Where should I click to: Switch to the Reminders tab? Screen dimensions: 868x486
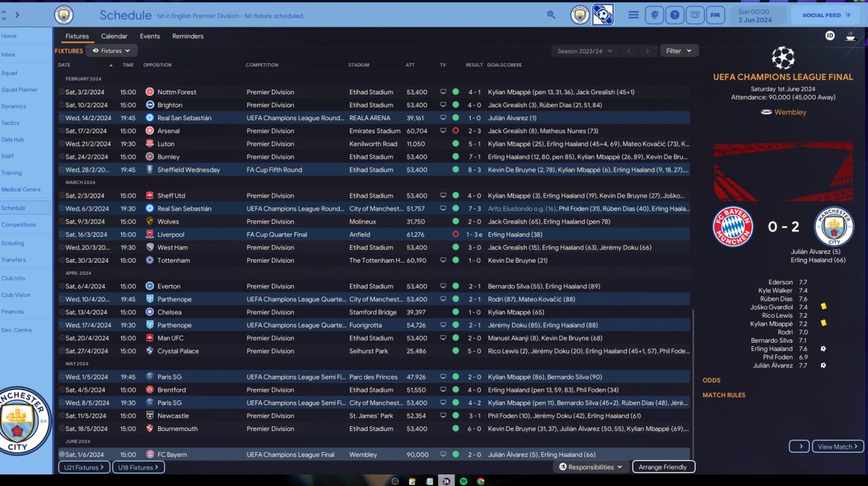click(x=188, y=36)
